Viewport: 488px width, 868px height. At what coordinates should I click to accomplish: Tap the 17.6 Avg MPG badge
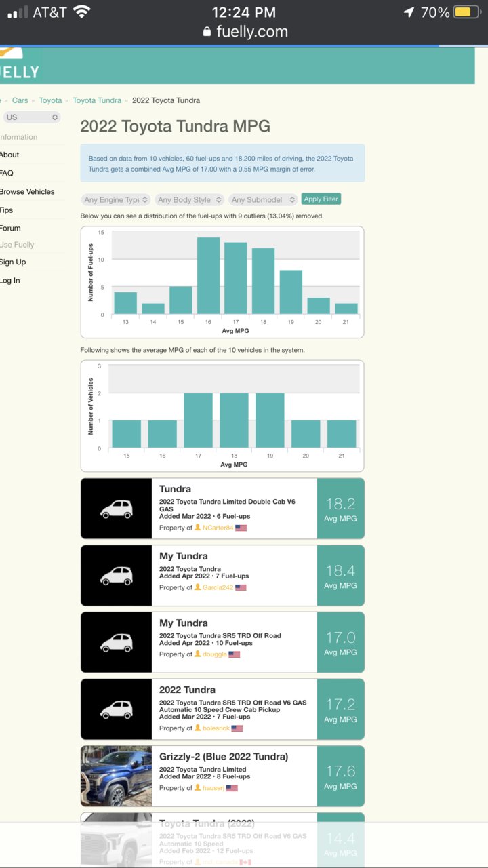(x=340, y=776)
